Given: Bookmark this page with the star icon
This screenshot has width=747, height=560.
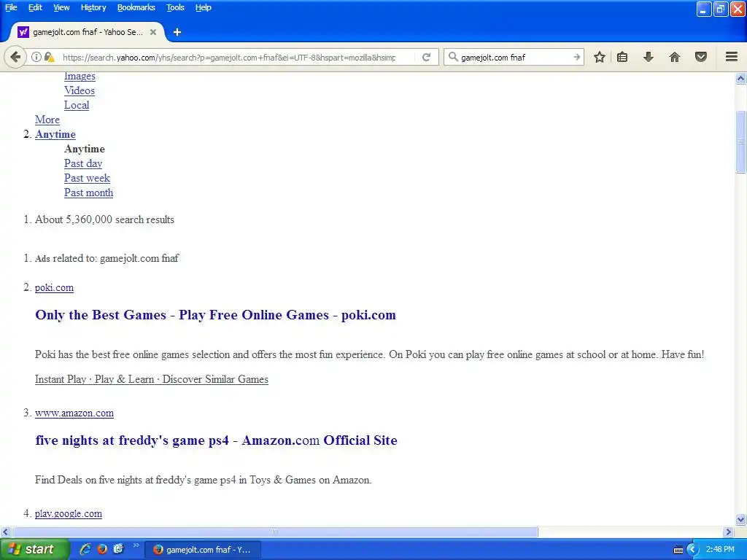Looking at the screenshot, I should point(600,57).
